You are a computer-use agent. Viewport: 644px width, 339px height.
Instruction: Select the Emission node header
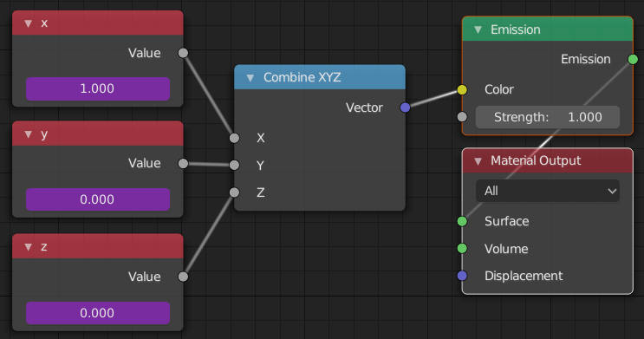pyautogui.click(x=548, y=29)
